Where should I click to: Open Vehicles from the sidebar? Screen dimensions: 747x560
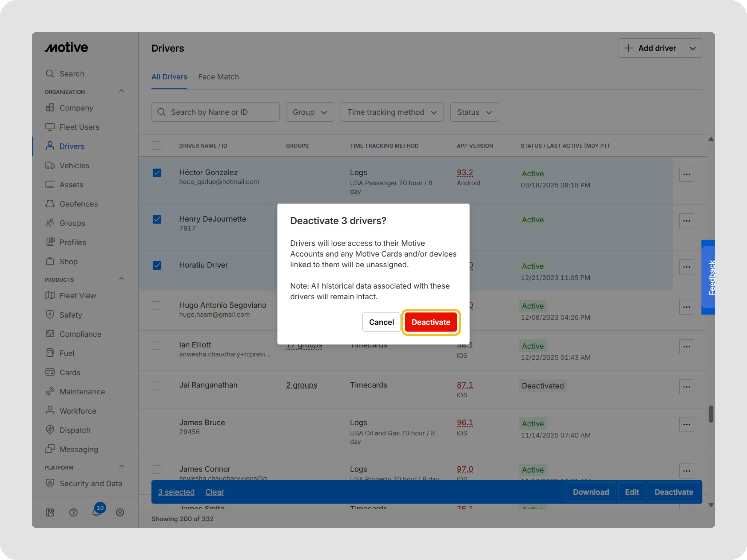click(x=74, y=165)
